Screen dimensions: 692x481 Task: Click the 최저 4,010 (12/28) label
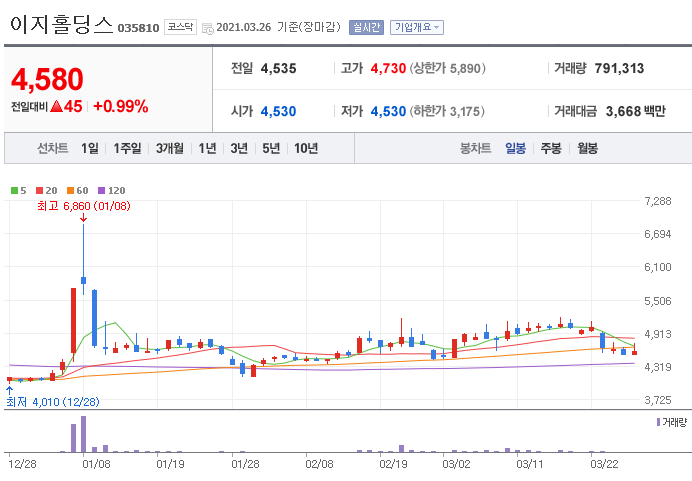click(x=53, y=402)
